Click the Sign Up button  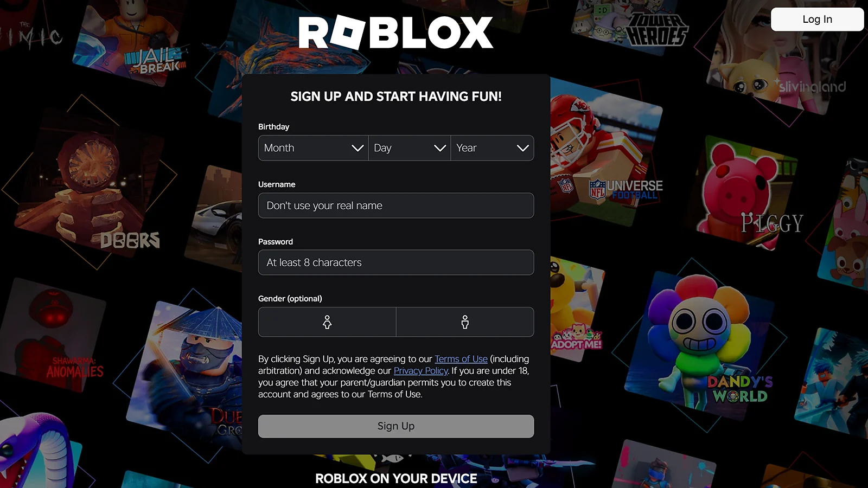click(396, 426)
